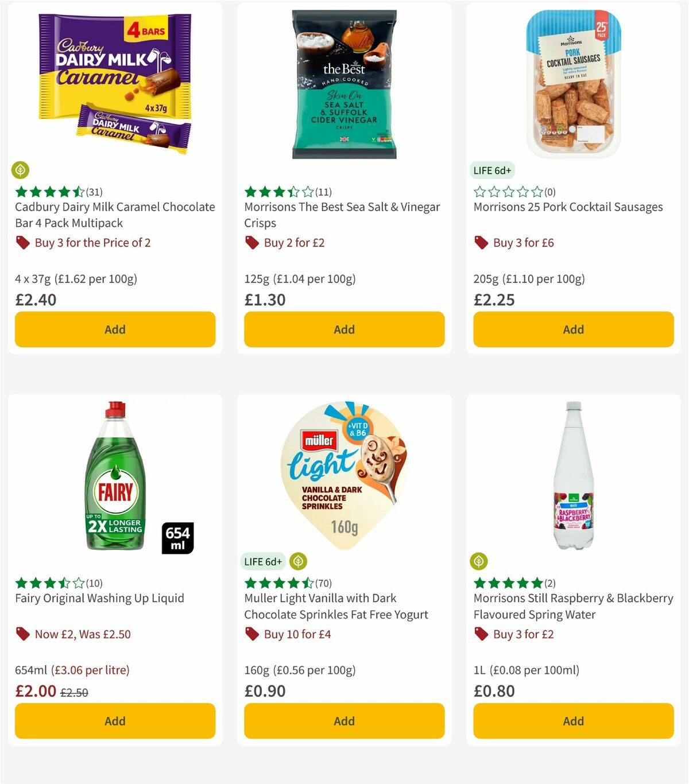Viewport: 689px width, 784px height.
Task: Add the Muller Light yogurt to basket
Action: click(344, 721)
